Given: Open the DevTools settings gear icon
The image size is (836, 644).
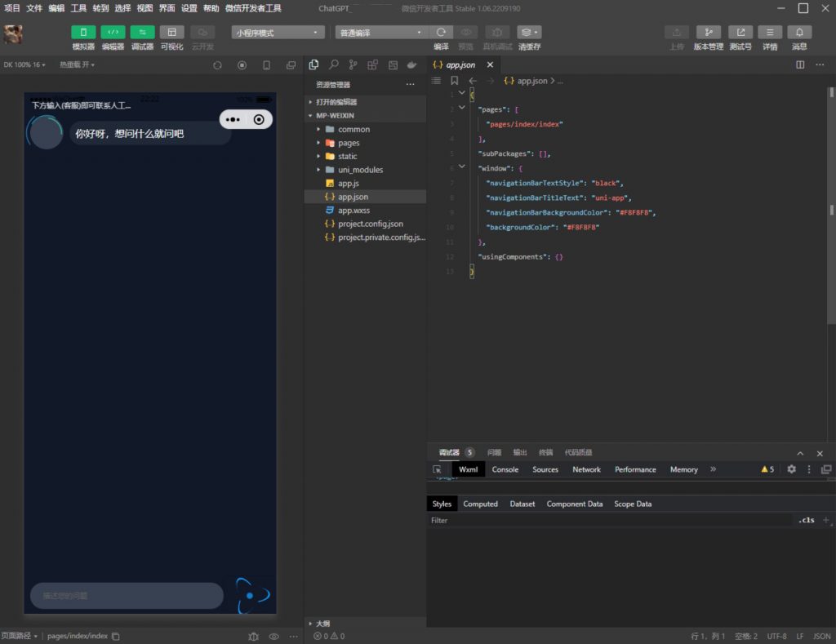Looking at the screenshot, I should (791, 469).
